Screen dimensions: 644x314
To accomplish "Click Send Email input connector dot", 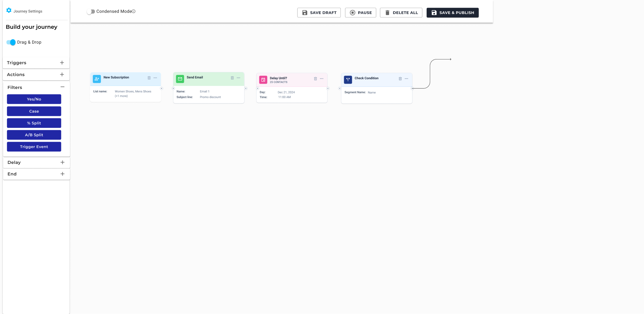I will coord(173,88).
